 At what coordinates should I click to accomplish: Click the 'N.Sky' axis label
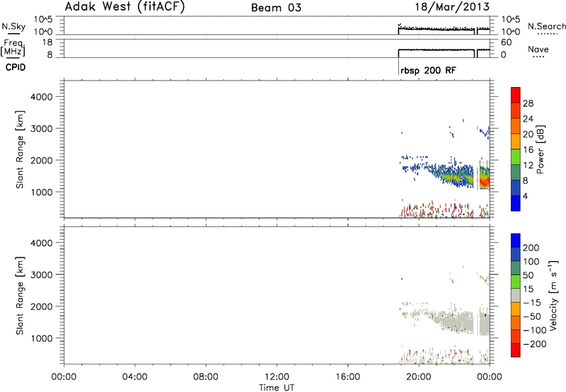[x=13, y=26]
